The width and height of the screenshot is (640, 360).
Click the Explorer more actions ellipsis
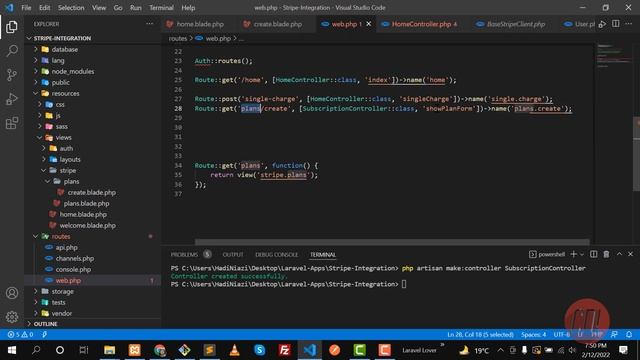tap(150, 24)
